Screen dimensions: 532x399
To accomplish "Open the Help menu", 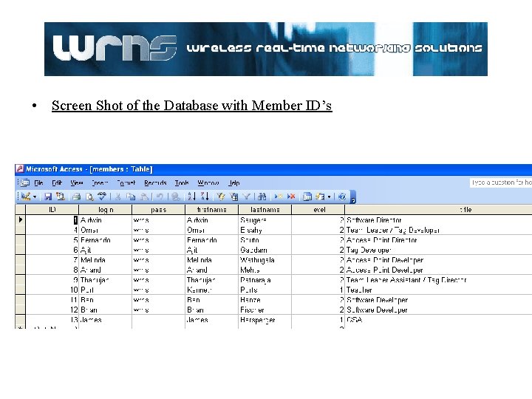I will tap(233, 183).
